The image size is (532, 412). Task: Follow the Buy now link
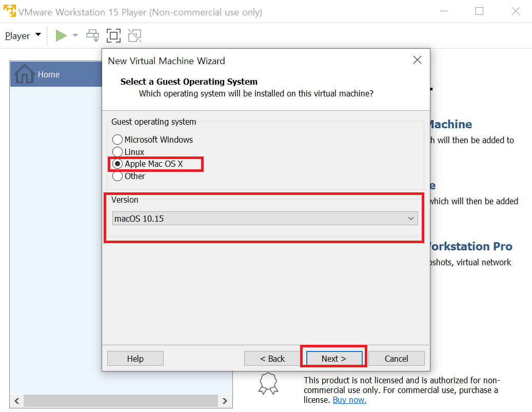pos(349,400)
